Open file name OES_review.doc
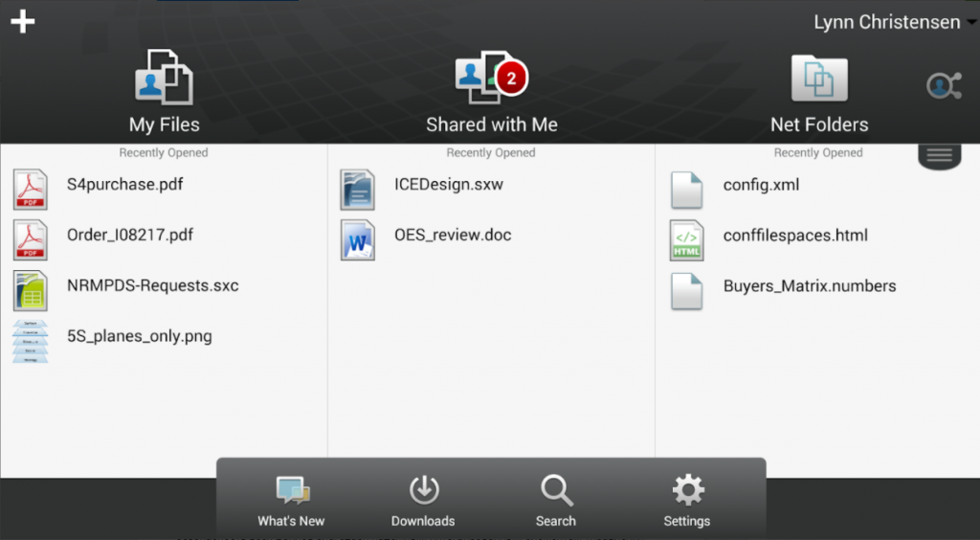This screenshot has width=980, height=540. pyautogui.click(x=453, y=235)
